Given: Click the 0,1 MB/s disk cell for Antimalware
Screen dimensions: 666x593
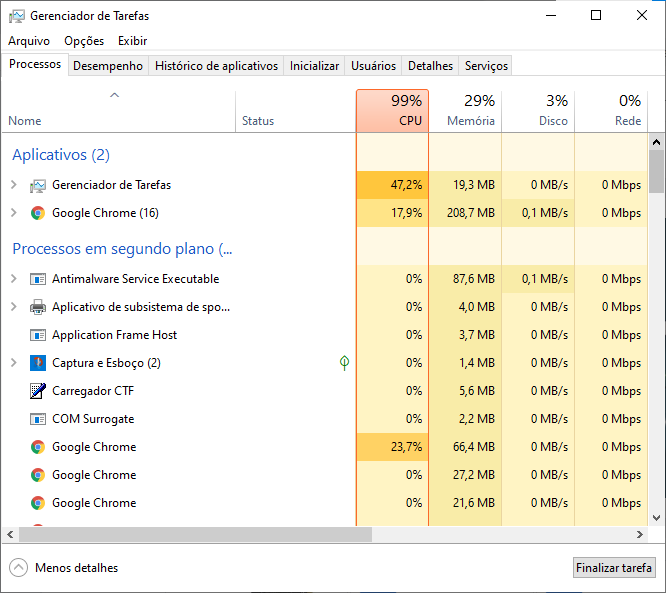Looking at the screenshot, I should [x=538, y=279].
